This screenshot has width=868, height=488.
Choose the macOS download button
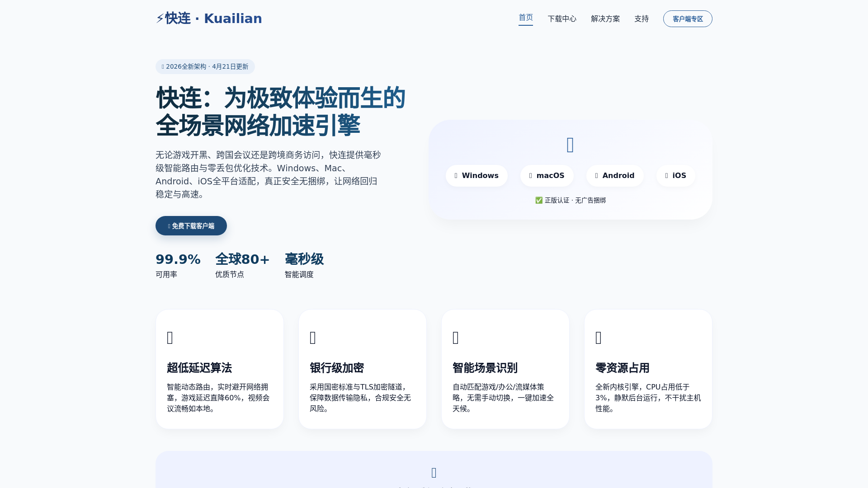[547, 176]
